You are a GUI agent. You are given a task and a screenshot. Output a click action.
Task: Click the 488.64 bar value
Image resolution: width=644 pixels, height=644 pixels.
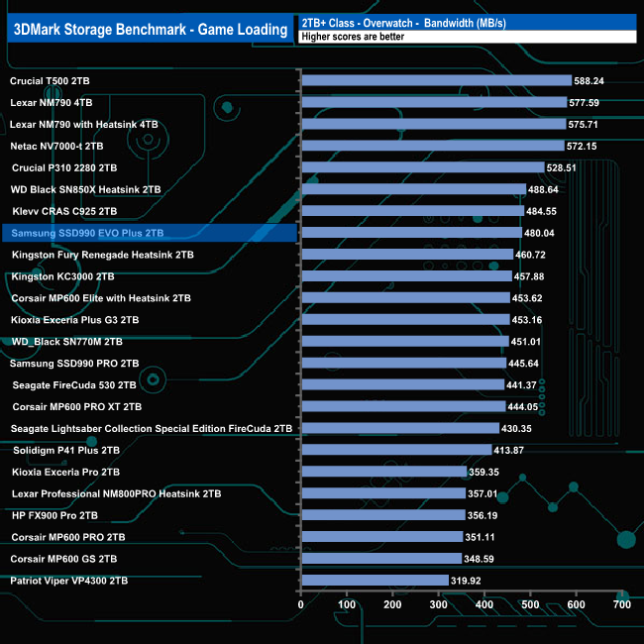(543, 190)
